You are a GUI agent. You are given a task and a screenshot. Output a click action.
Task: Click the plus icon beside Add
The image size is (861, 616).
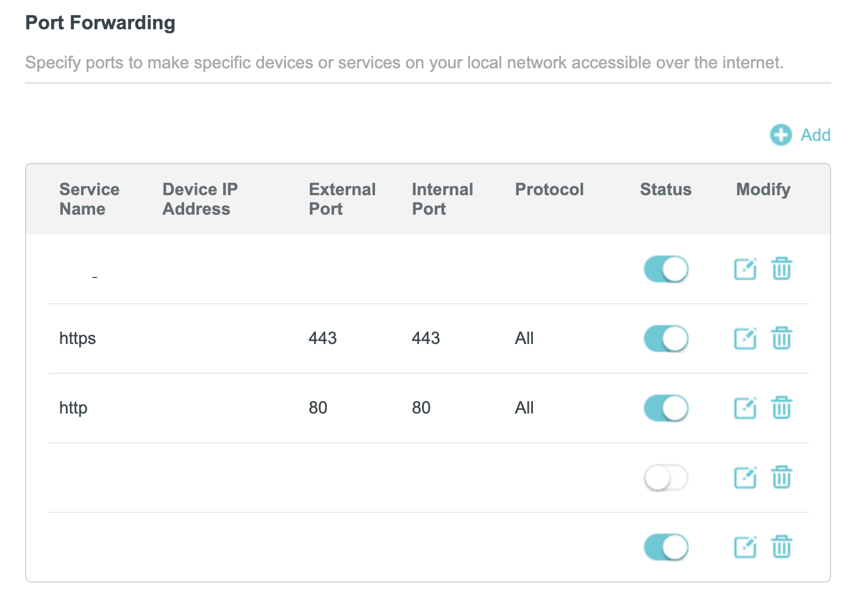point(781,135)
